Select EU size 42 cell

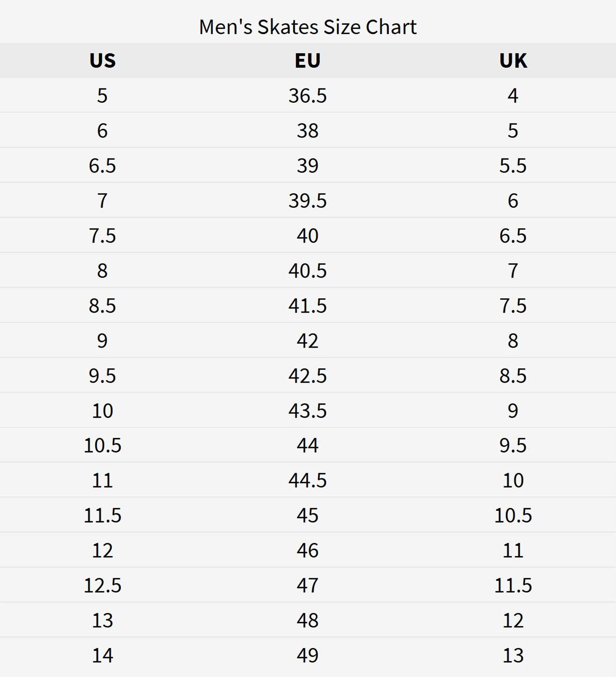308,341
